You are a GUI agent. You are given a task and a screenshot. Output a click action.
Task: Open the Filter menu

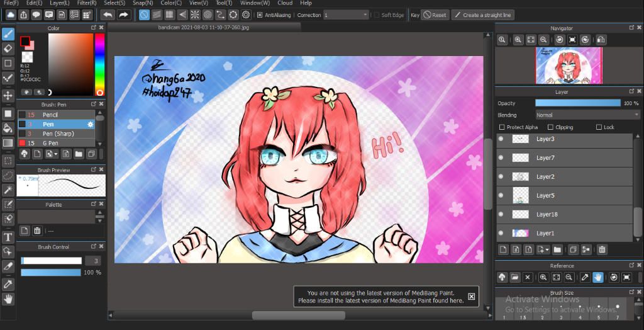(87, 3)
